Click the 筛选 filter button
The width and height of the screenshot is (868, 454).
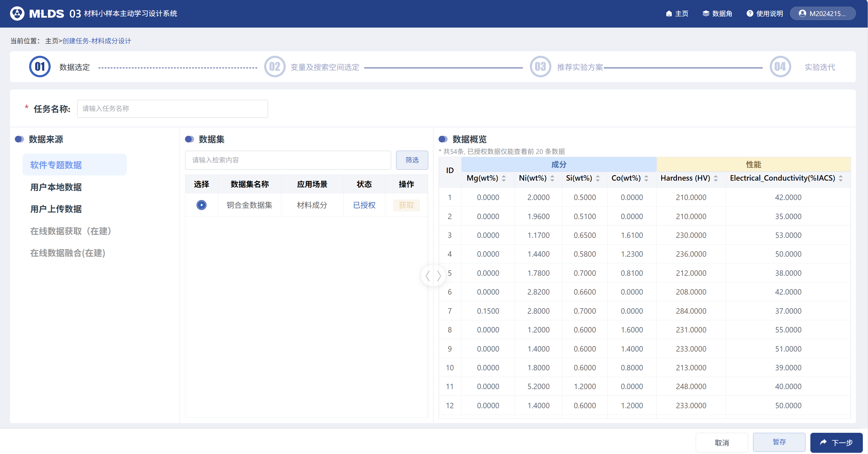[x=412, y=160]
